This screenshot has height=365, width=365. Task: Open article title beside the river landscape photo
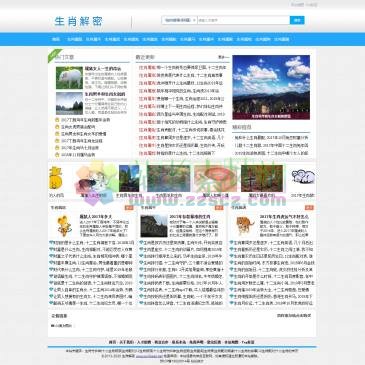[105, 94]
